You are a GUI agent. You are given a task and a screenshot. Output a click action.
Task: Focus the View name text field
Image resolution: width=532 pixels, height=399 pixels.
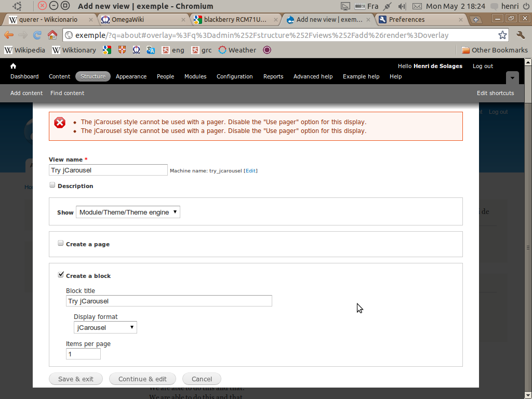pos(108,170)
